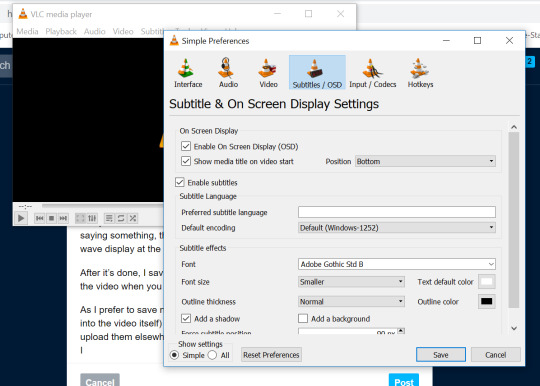The width and height of the screenshot is (540, 386).
Task: Increase the Force subtitle position stepper
Action: 401,331
